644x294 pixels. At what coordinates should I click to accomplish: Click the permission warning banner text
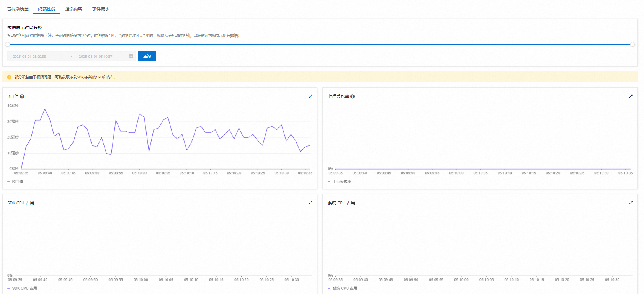click(x=65, y=77)
